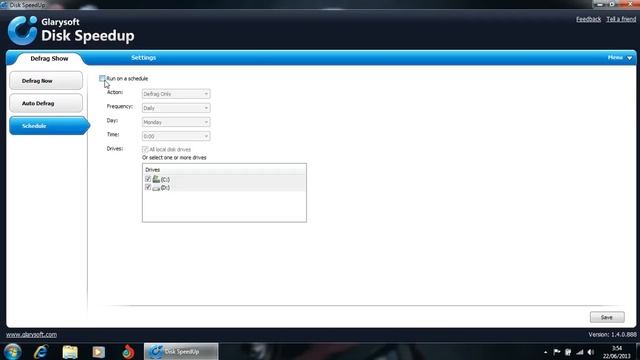The width and height of the screenshot is (640, 360).
Task: Open the Day dropdown showing Monday
Action: [x=176, y=122]
